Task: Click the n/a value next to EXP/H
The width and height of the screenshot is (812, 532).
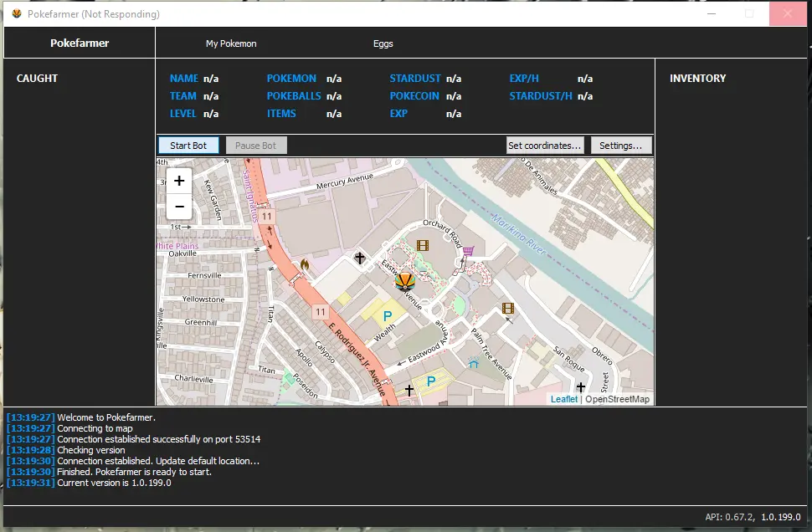Action: 585,78
